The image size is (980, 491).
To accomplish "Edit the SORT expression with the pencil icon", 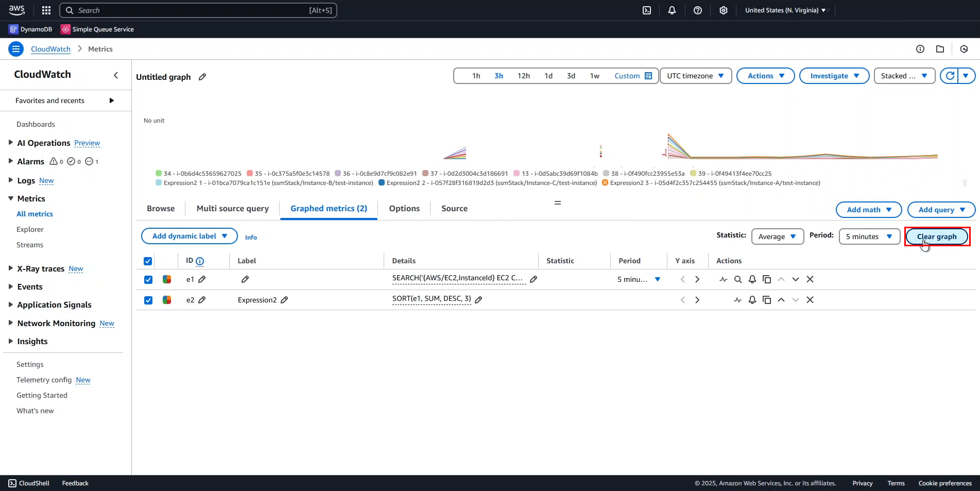I will pyautogui.click(x=479, y=299).
